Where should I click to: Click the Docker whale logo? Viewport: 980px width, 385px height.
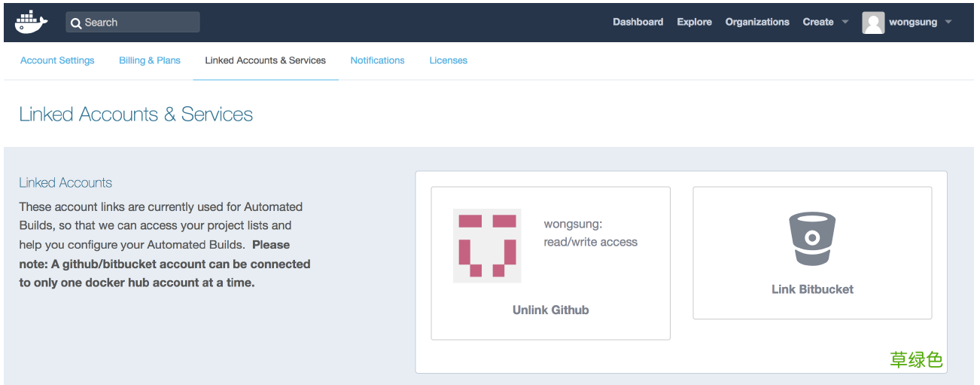tap(31, 22)
